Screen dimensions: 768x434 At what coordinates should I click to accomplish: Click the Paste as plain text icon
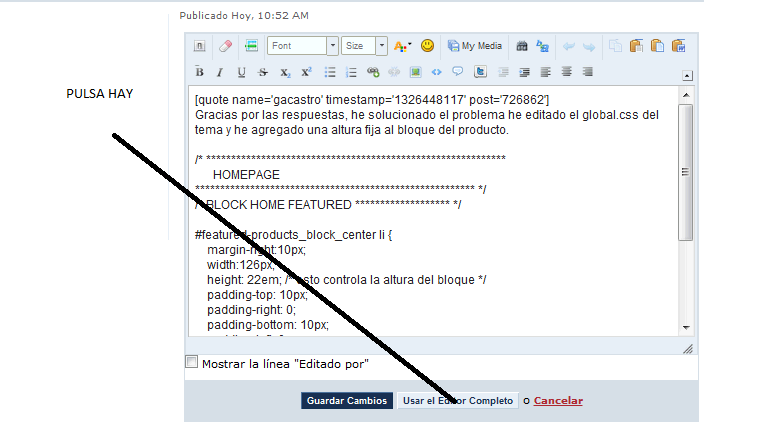pos(657,46)
